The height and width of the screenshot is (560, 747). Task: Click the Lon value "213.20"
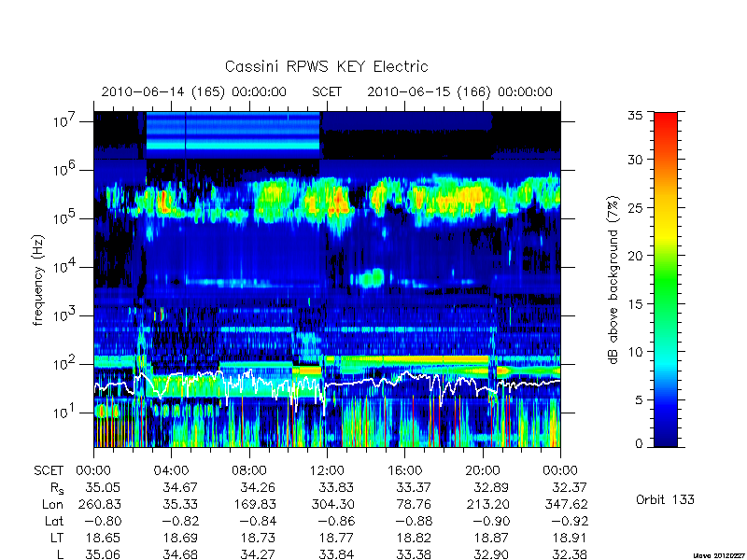pyautogui.click(x=486, y=504)
